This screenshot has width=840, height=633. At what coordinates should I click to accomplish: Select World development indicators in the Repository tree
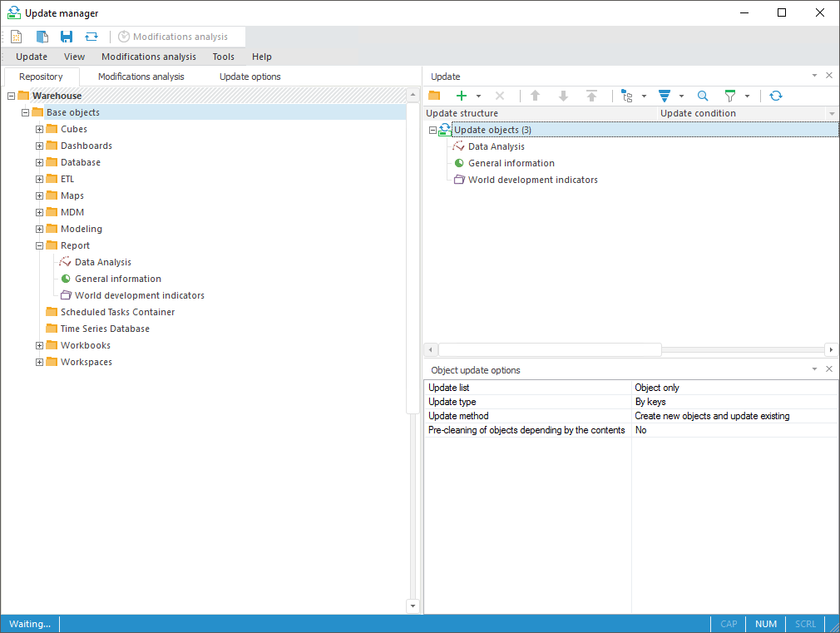pos(139,295)
